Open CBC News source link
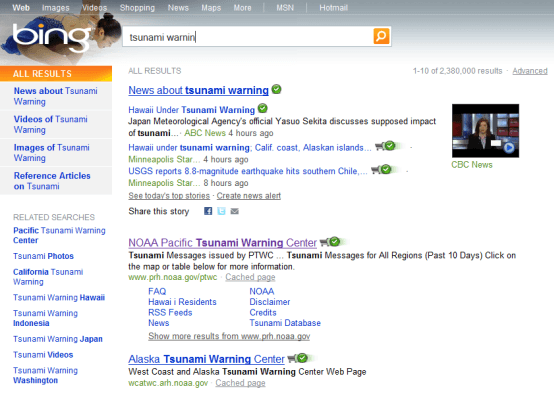Viewport: 554px width, 395px height. click(x=472, y=165)
